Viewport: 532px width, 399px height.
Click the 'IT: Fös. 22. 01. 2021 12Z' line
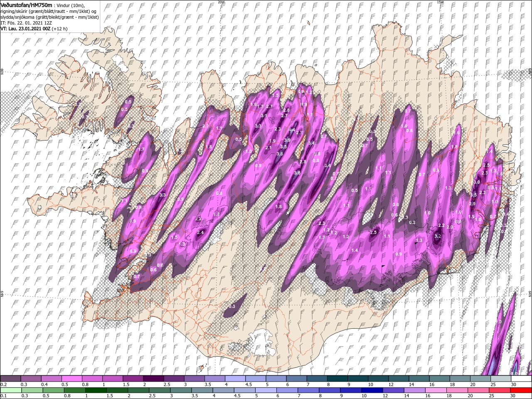point(25,23)
